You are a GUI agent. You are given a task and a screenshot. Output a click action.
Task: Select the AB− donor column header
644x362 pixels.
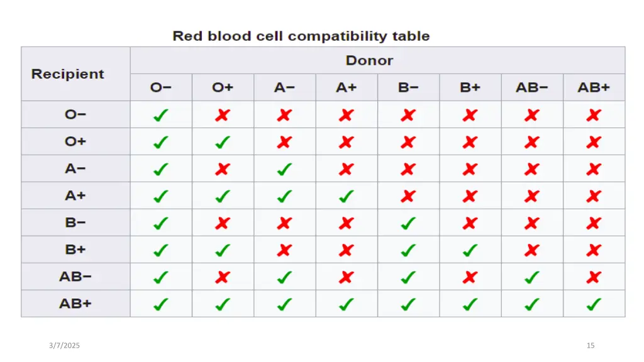532,87
